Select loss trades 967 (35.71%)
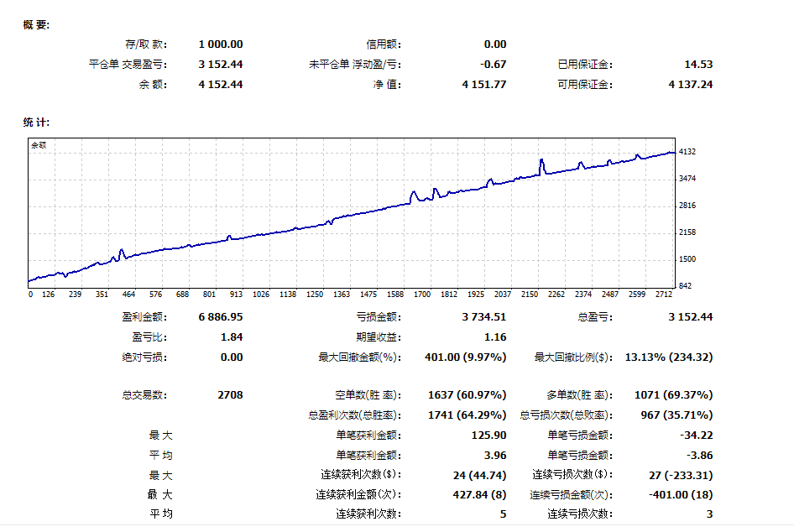Image resolution: width=794 pixels, height=532 pixels. click(676, 415)
